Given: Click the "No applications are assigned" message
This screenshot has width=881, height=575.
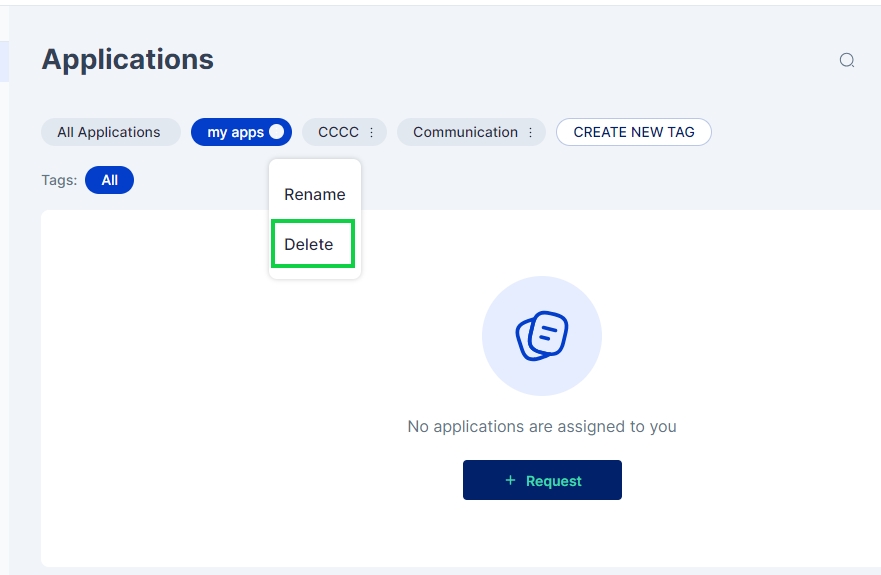Looking at the screenshot, I should point(542,427).
